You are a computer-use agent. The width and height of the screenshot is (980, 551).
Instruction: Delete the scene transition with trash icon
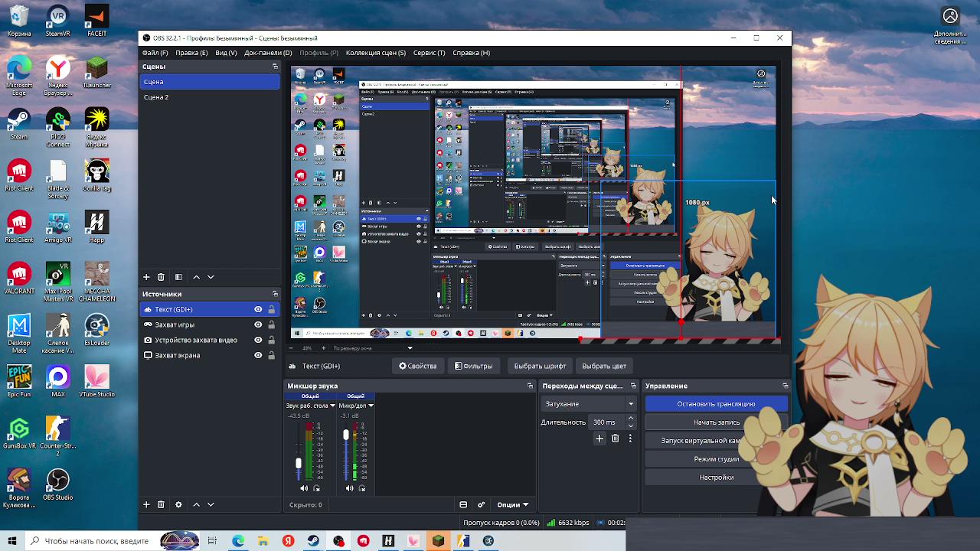coord(615,439)
